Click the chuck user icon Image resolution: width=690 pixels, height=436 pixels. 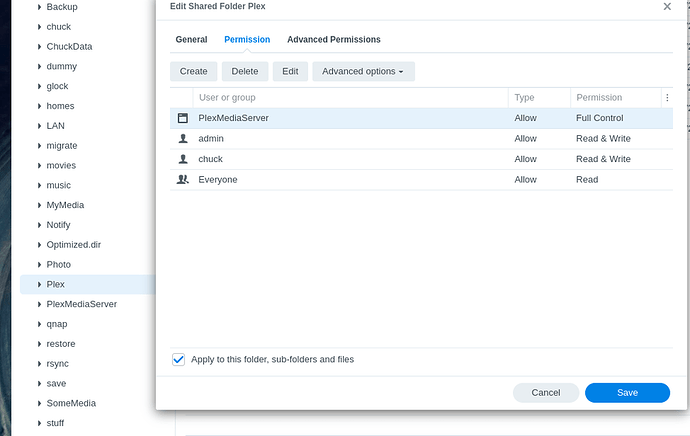point(183,159)
